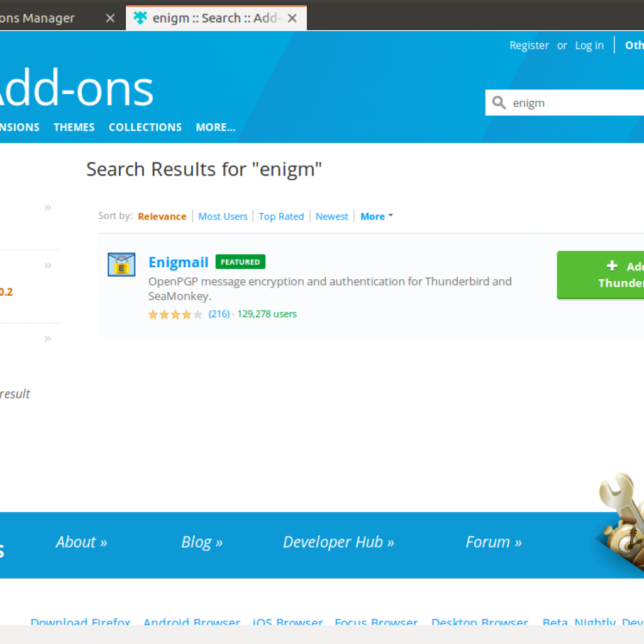
Task: Click the search magnifier icon
Action: pyautogui.click(x=499, y=103)
